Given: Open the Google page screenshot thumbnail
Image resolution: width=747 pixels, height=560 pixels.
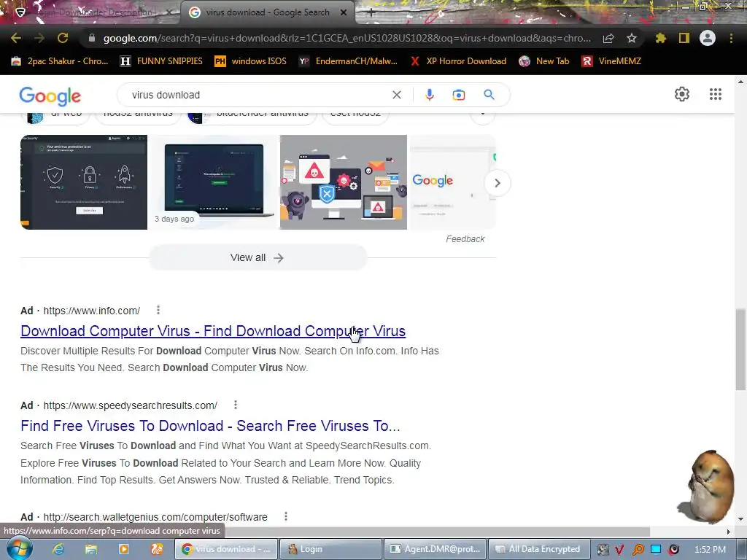Looking at the screenshot, I should coord(452,182).
